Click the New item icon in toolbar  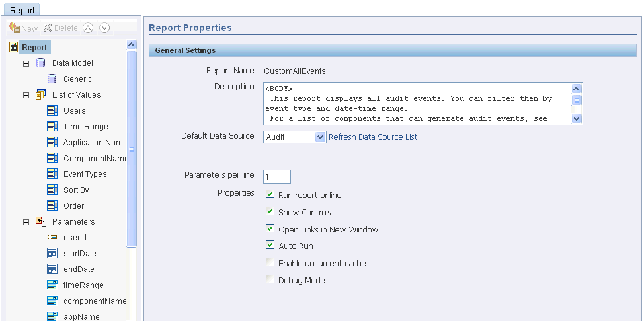14,28
